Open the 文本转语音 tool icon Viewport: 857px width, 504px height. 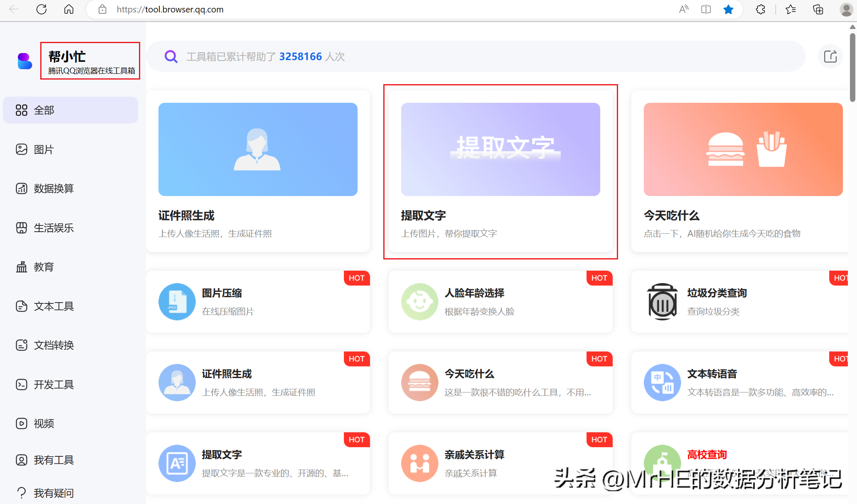(662, 383)
